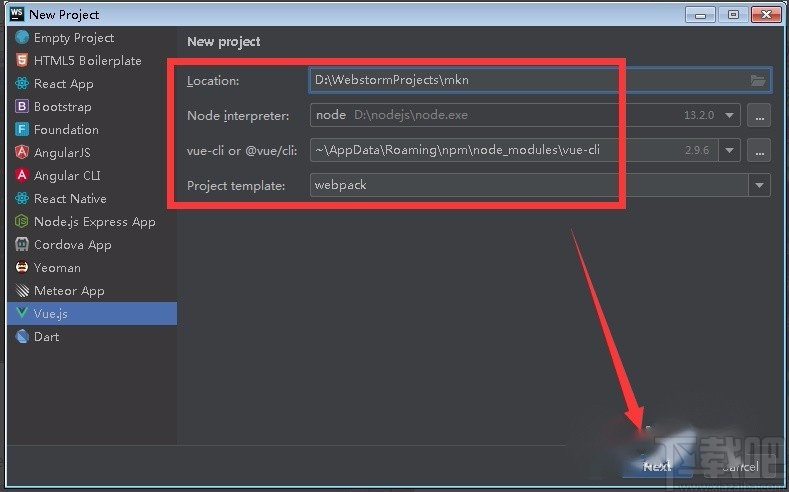Viewport: 789px width, 492px height.
Task: Close the New Project dialog
Action: click(x=766, y=15)
